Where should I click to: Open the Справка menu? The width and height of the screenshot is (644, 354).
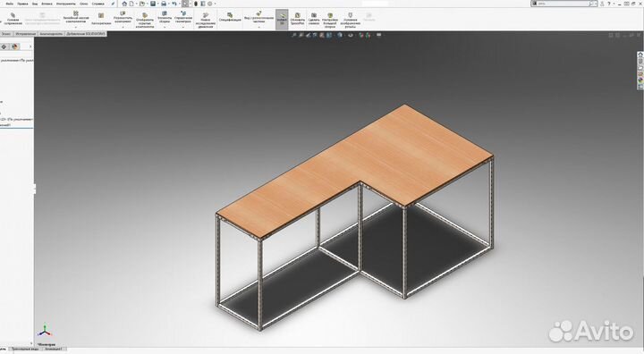98,4
